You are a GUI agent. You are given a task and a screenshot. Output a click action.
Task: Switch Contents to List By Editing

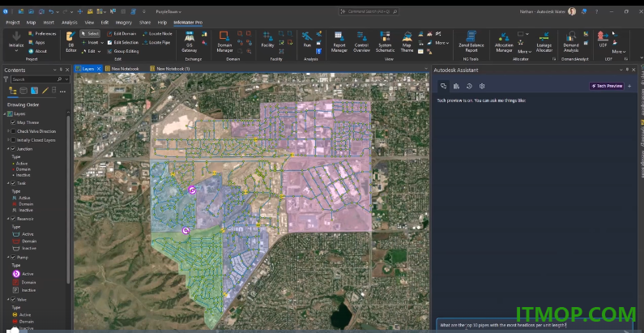[45, 91]
